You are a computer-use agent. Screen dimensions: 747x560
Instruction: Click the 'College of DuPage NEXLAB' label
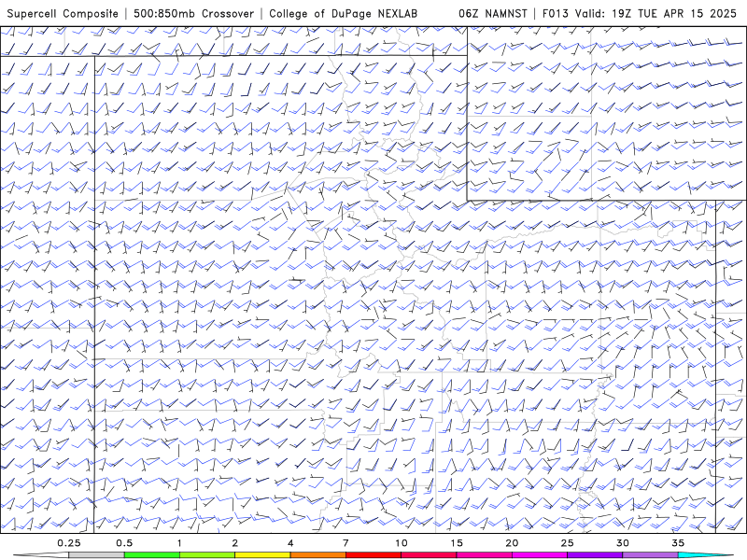coord(343,13)
